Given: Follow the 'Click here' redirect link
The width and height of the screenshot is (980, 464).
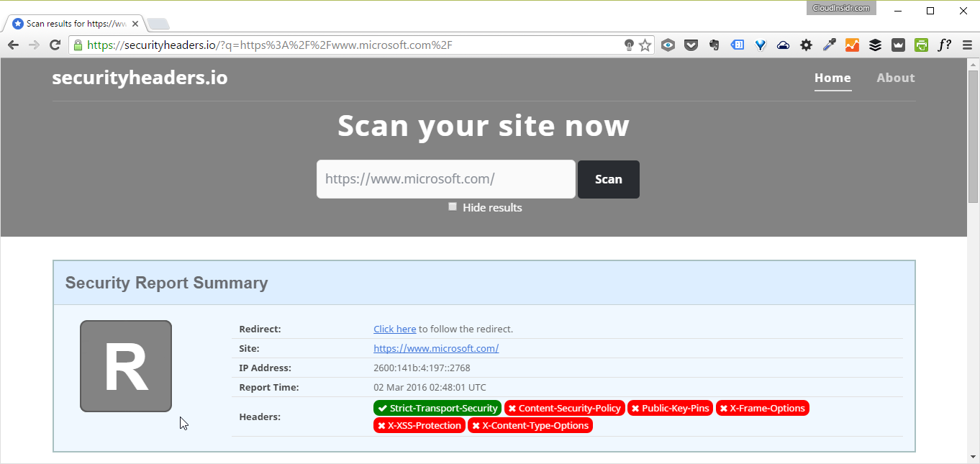Looking at the screenshot, I should [x=395, y=329].
